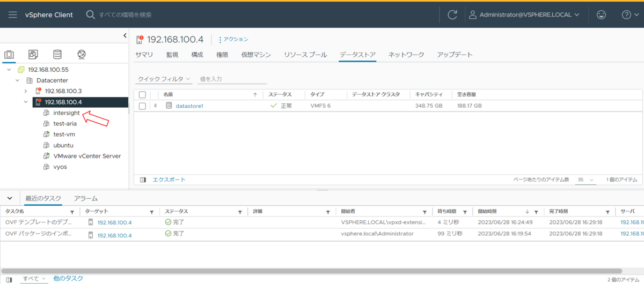Toggle column picker icon beside エクスポート
644x284 pixels.
[x=143, y=180]
